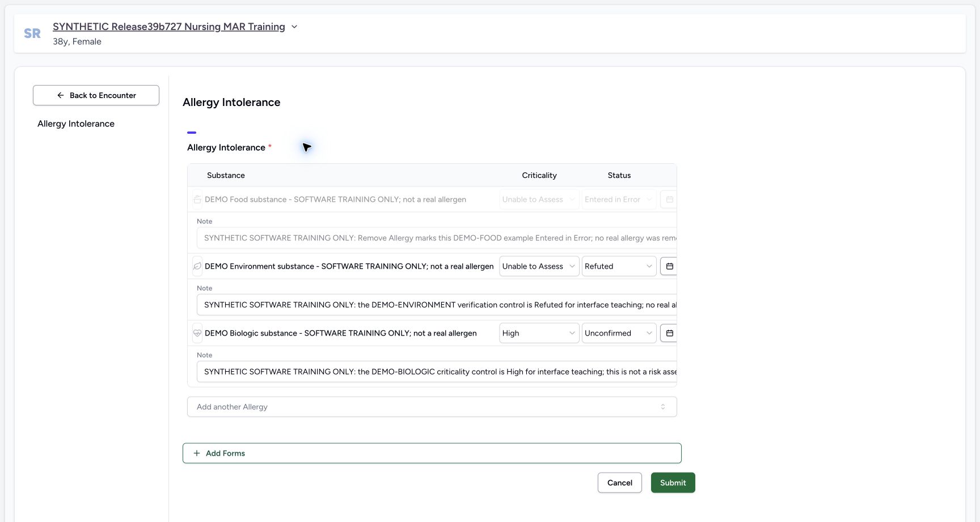Viewport: 980px width, 522px height.
Task: Open status dropdown showing Unconfirmed
Action: point(619,333)
